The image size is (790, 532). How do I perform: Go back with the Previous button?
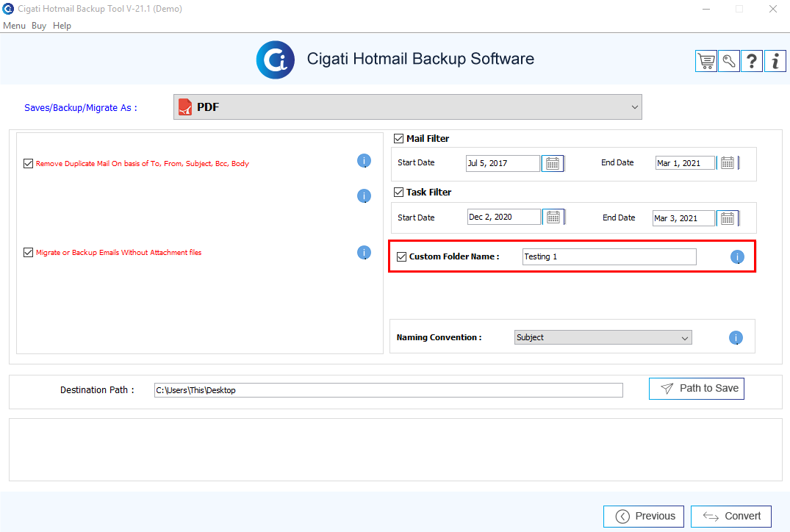[643, 517]
